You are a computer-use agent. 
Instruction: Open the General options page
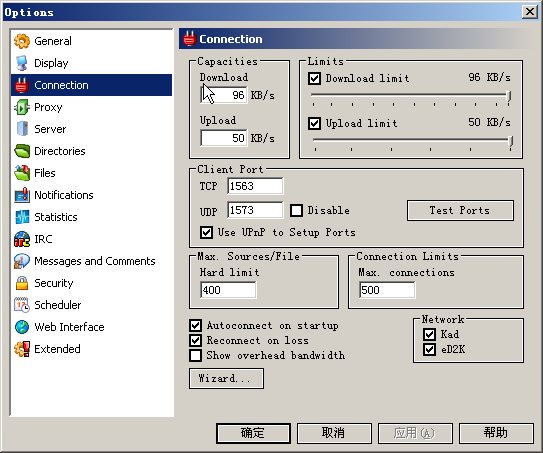[x=91, y=41]
